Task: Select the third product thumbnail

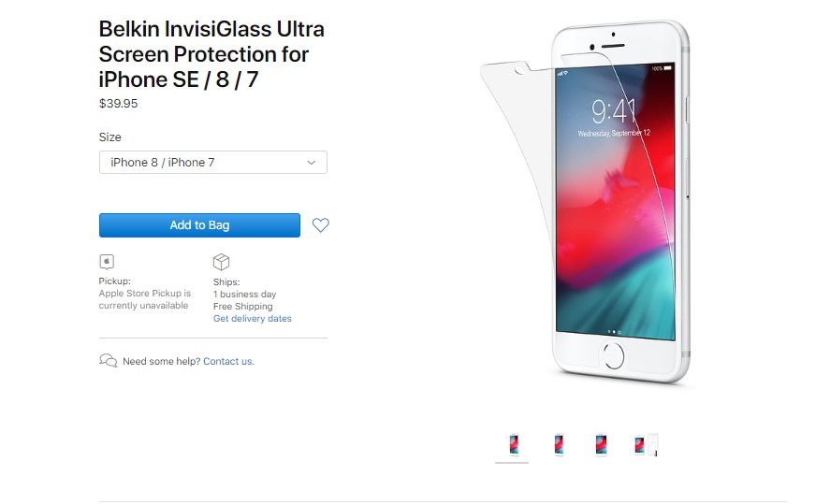Action: [601, 445]
